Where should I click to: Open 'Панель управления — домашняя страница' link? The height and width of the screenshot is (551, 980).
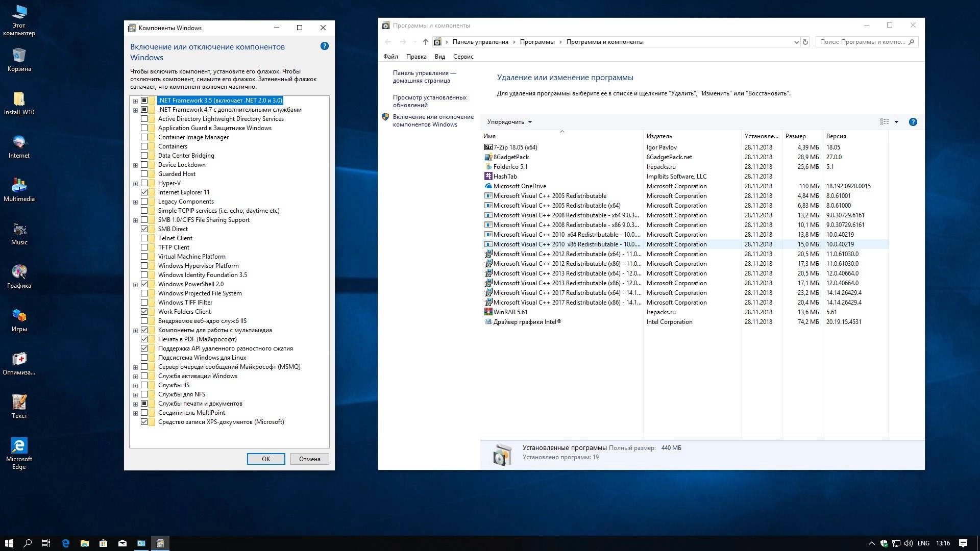[x=424, y=77]
